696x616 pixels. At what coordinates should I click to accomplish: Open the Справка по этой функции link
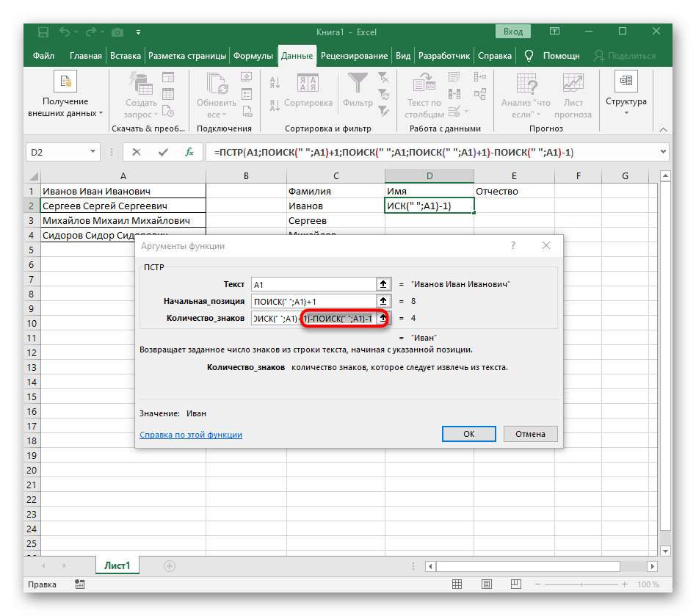click(x=191, y=435)
